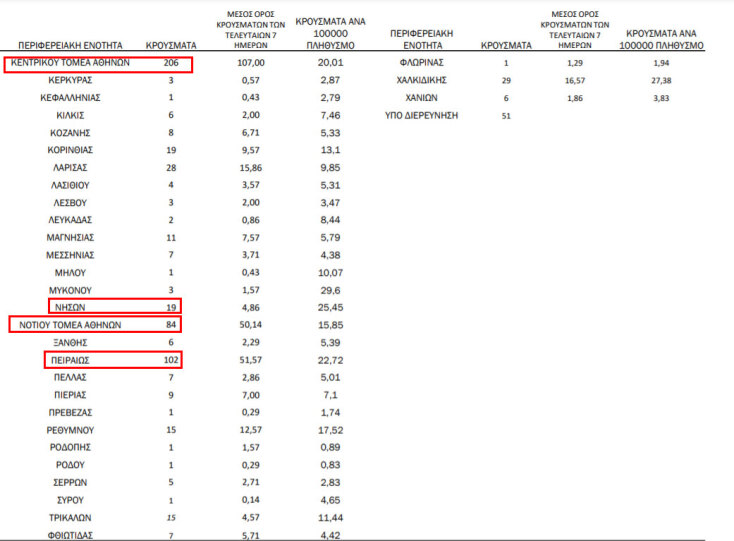Select the 206 cases value
This screenshot has height=541, width=734.
170,62
